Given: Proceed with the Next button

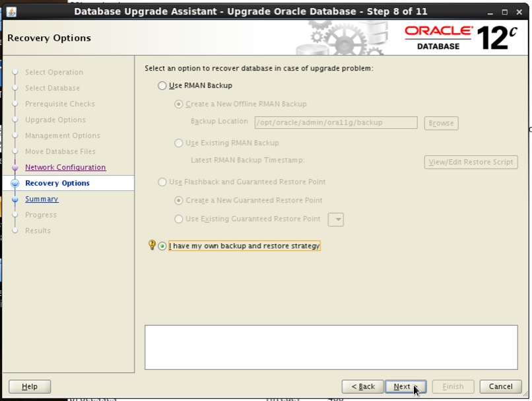Looking at the screenshot, I should pyautogui.click(x=405, y=386).
